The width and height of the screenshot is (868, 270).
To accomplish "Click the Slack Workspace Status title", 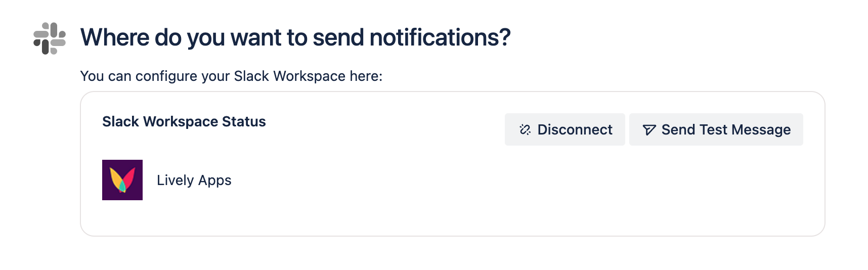I will pos(184,121).
